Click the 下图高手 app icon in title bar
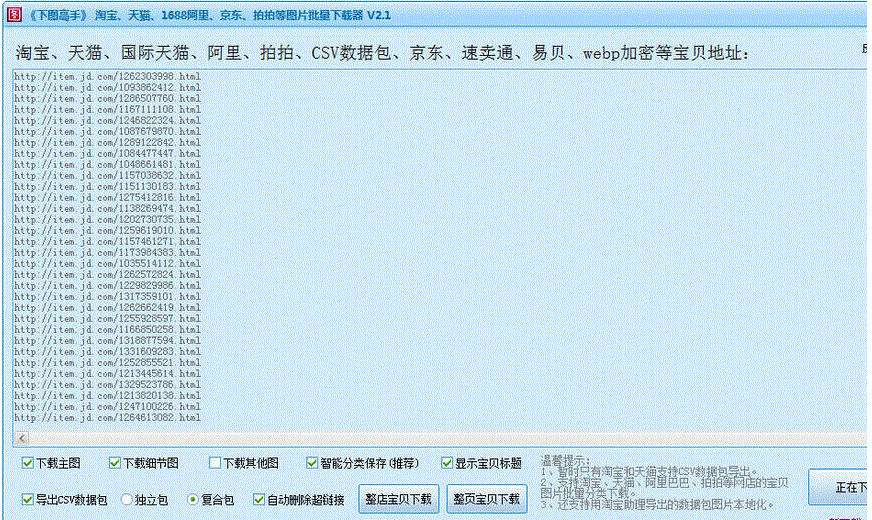 point(14,14)
